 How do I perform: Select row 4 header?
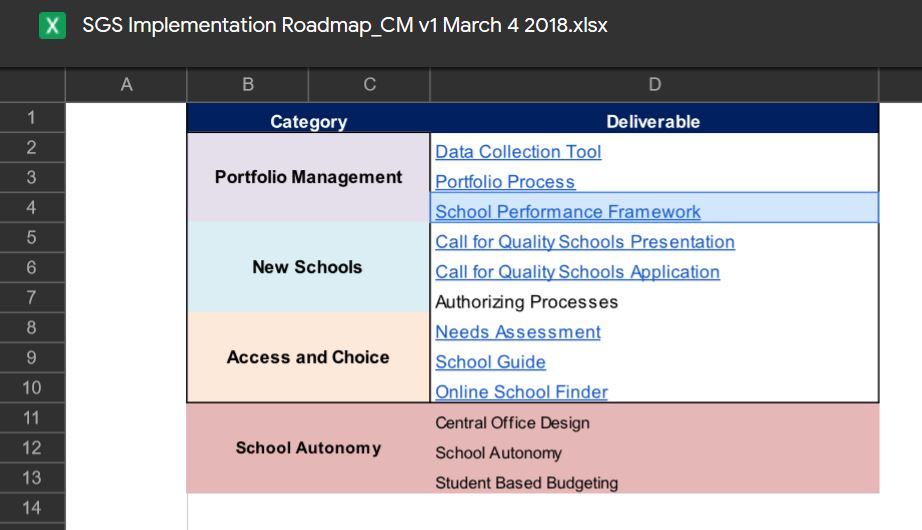(32, 208)
